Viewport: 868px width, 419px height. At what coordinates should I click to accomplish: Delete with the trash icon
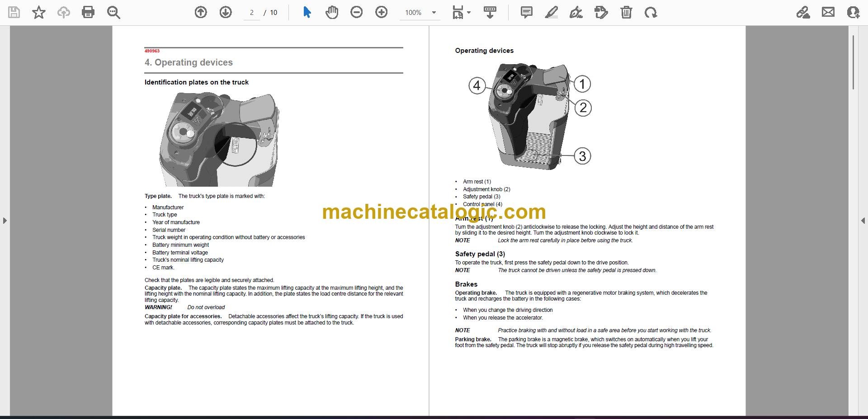point(626,12)
